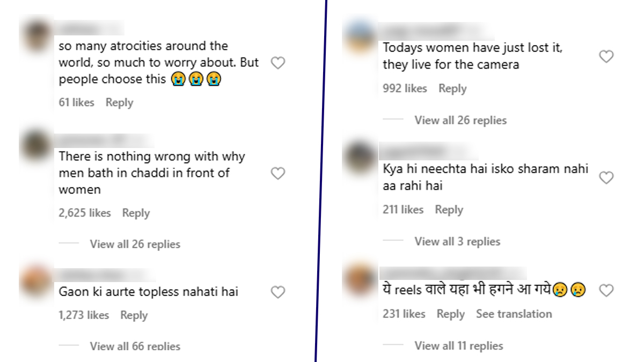Open avatar of "Todays women" commenter
The image size is (644, 362).
point(361,38)
